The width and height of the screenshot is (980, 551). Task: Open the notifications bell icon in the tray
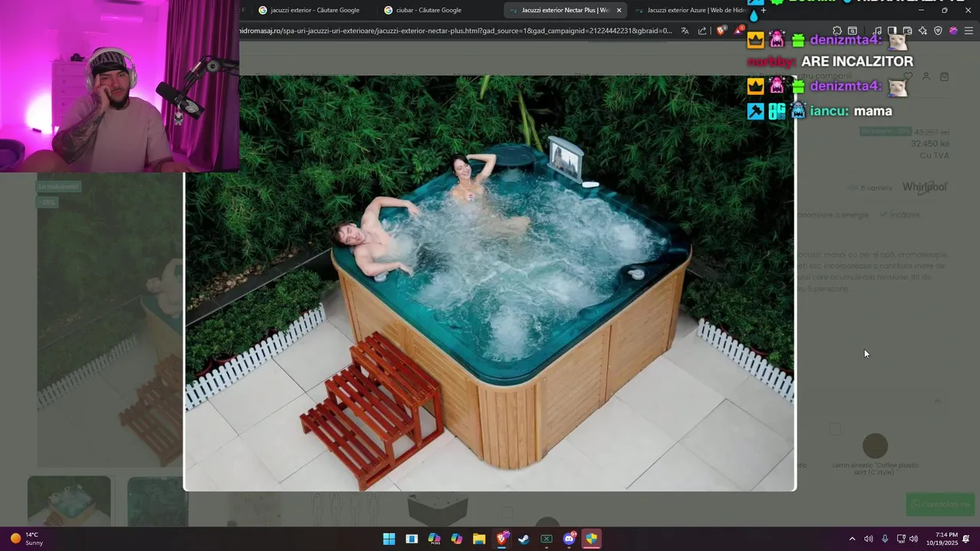click(966, 539)
